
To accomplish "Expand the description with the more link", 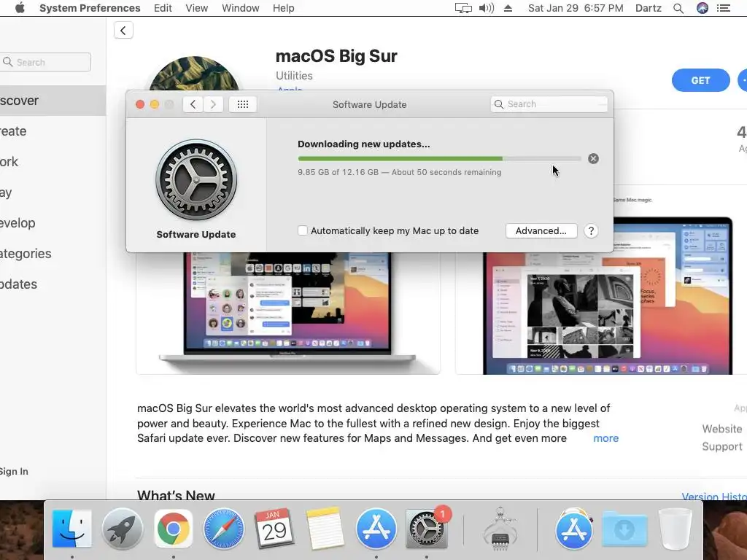I will click(x=606, y=438).
